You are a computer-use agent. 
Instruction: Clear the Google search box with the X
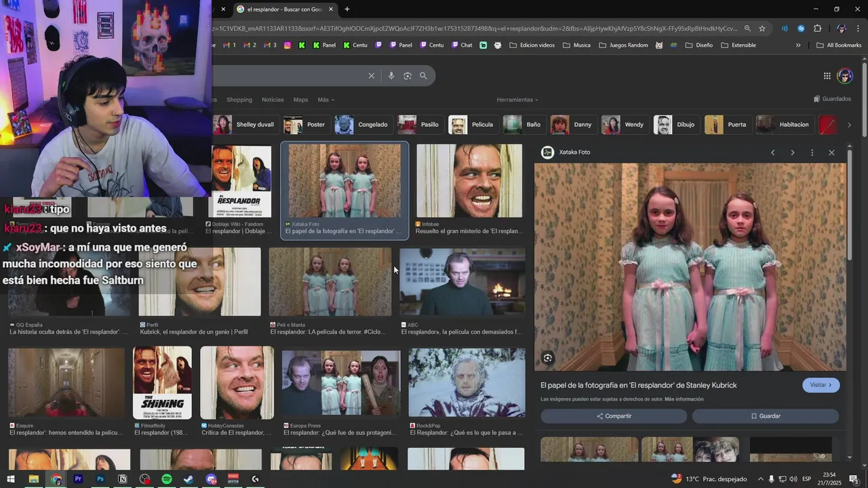[x=371, y=76]
